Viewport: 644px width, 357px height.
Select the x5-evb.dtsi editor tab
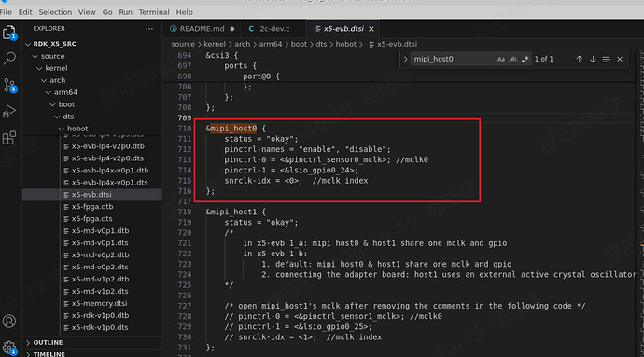click(343, 29)
